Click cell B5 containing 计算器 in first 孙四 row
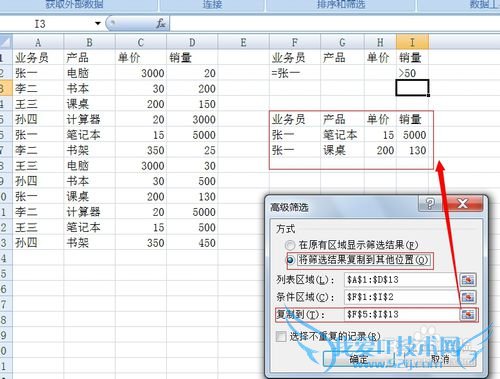 (89, 119)
